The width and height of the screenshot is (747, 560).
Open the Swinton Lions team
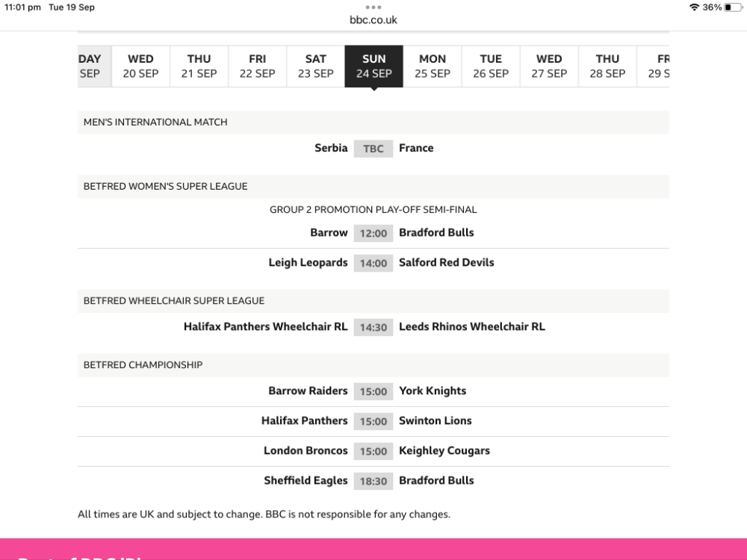click(x=436, y=421)
